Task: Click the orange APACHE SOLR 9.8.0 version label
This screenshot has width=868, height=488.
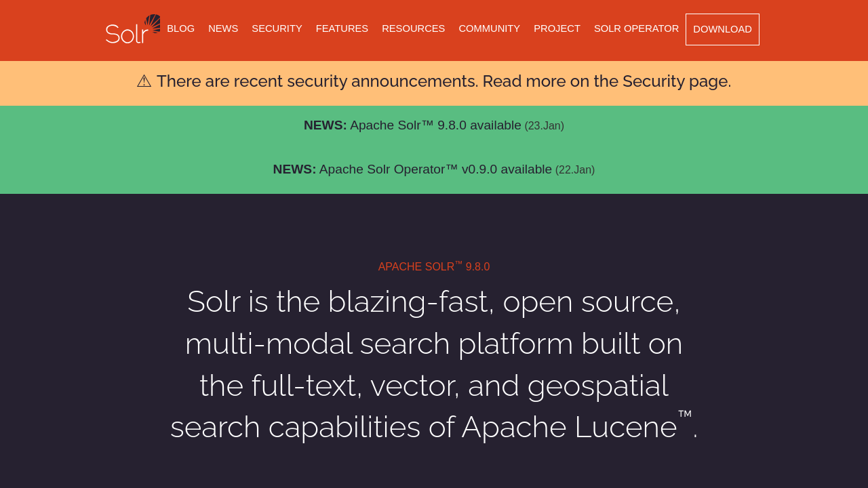Action: click(x=434, y=267)
